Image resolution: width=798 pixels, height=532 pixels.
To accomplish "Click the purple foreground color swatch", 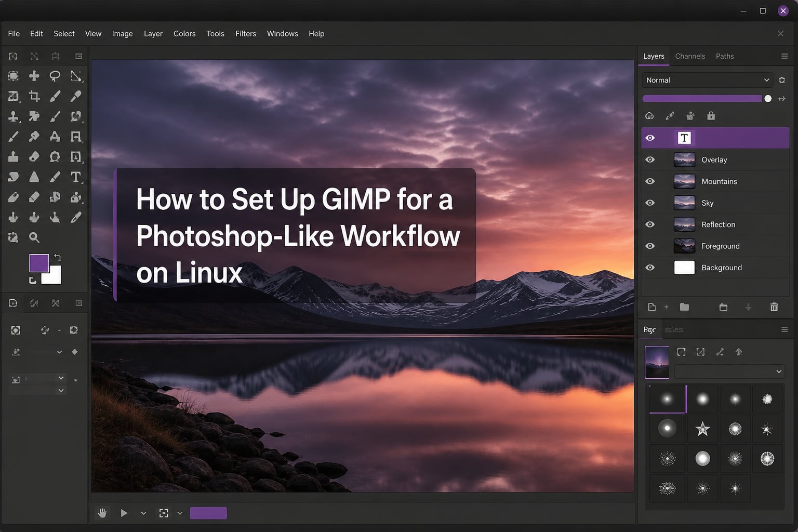I will coord(39,263).
